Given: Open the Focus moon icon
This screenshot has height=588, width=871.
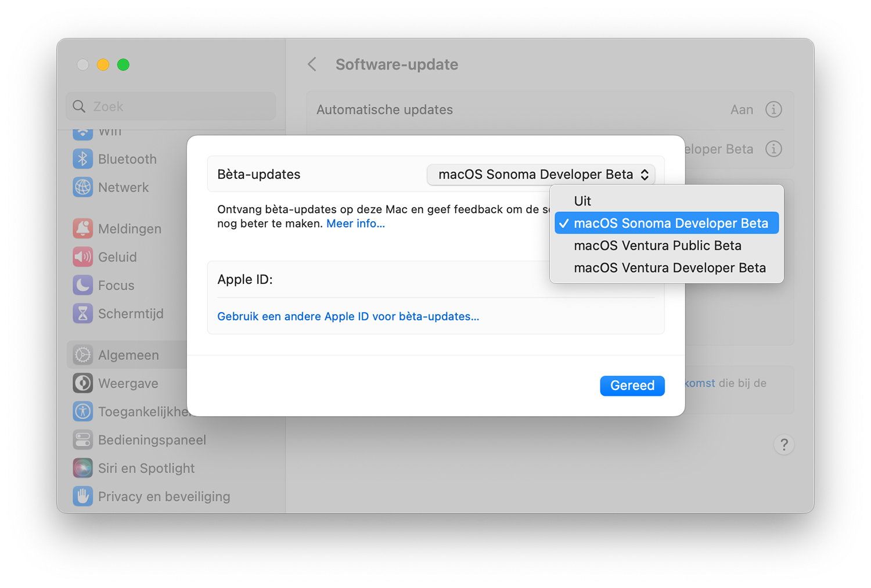Looking at the screenshot, I should coord(82,285).
